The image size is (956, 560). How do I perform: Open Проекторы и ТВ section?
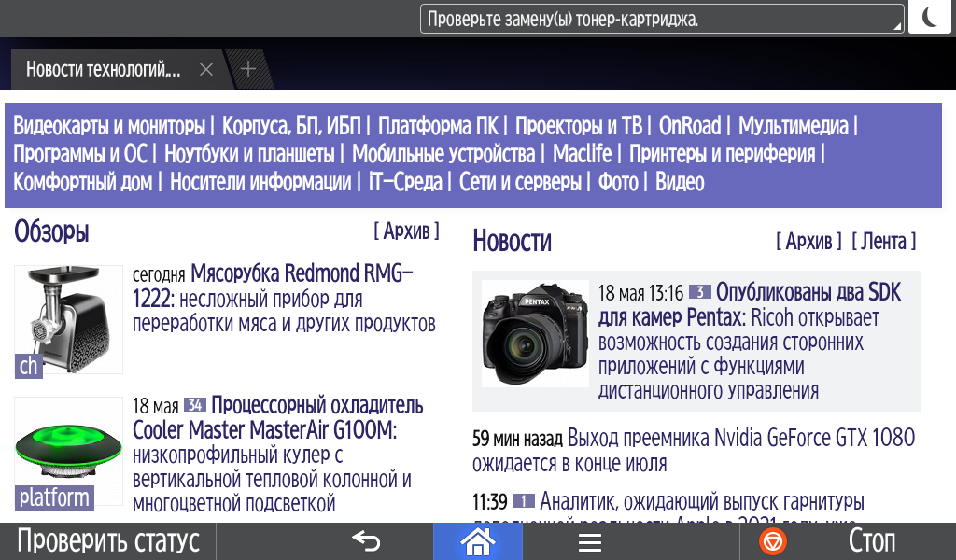pyautogui.click(x=579, y=126)
